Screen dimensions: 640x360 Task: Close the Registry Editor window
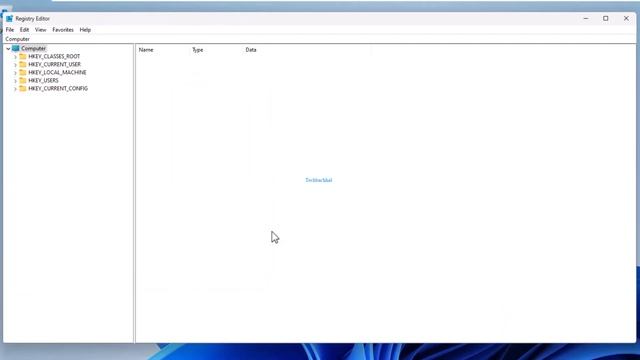pyautogui.click(x=626, y=18)
